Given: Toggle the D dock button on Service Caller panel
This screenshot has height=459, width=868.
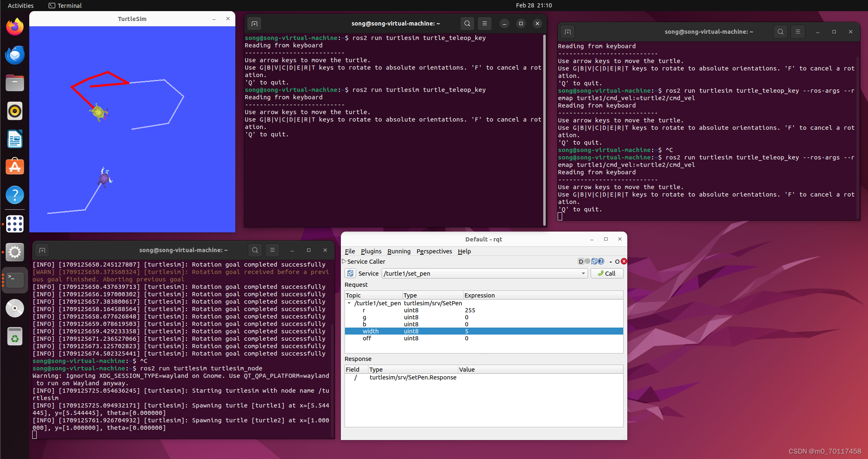Looking at the screenshot, I should click(x=581, y=261).
